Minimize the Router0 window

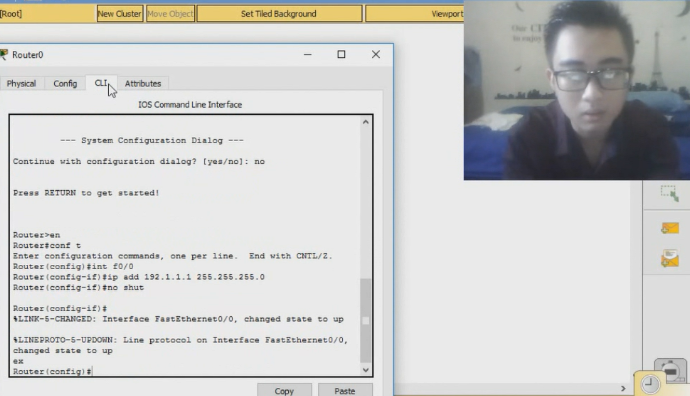coord(308,54)
